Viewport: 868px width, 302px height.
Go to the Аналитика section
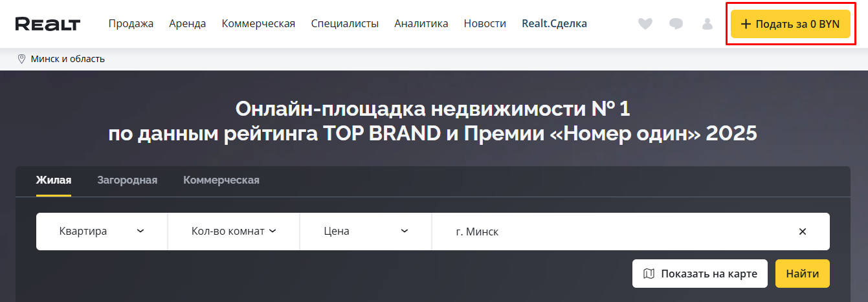[x=421, y=24]
